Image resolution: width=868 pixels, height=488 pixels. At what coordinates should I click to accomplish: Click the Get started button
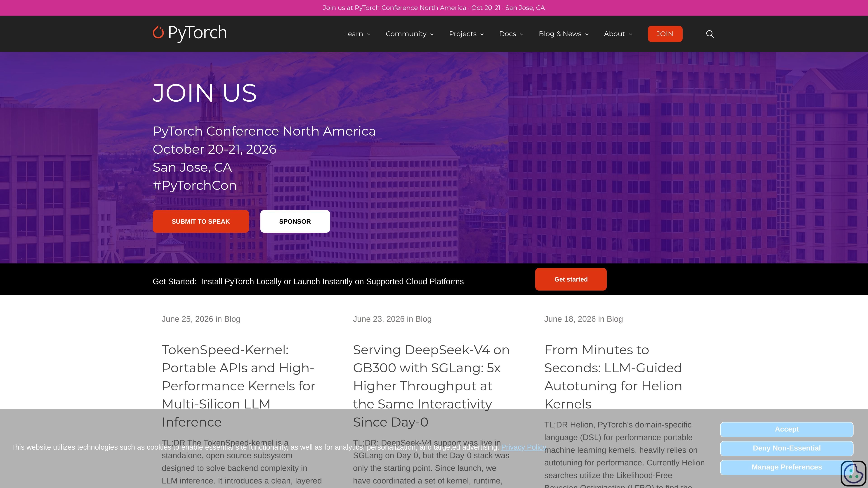pos(571,279)
